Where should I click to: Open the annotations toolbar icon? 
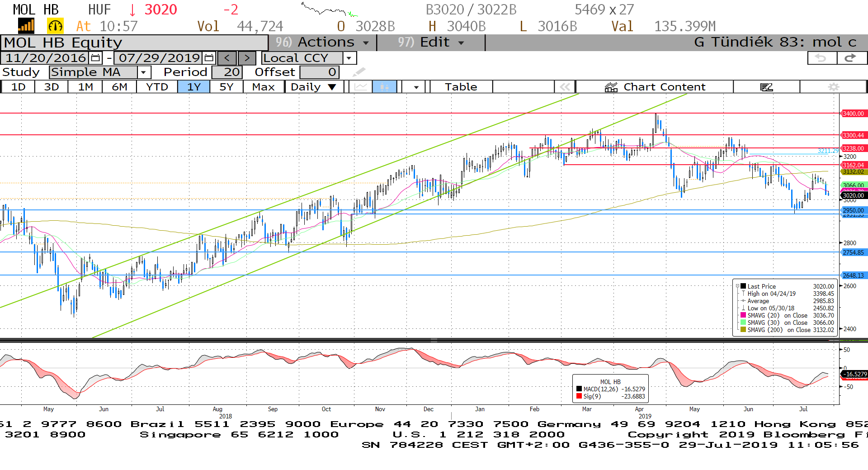click(x=767, y=87)
